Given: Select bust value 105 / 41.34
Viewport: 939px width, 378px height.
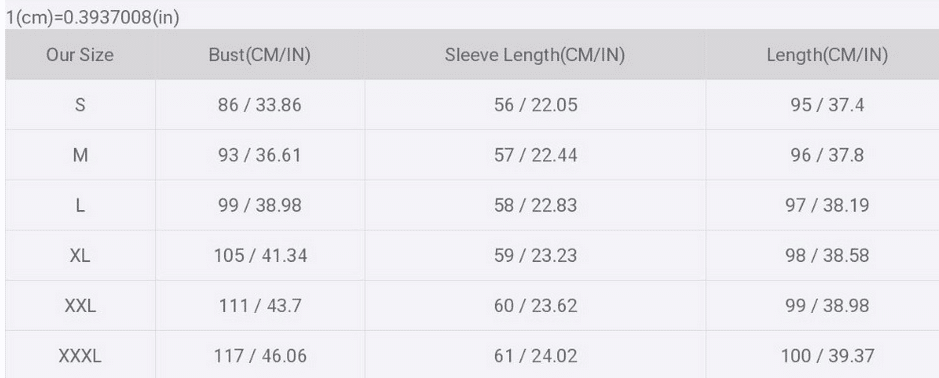Looking at the screenshot, I should (260, 256).
